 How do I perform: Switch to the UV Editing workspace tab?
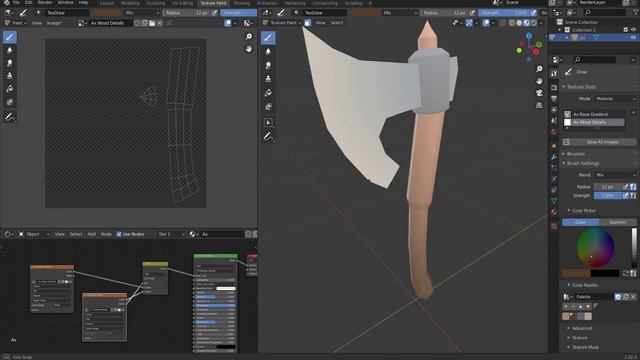point(182,3)
